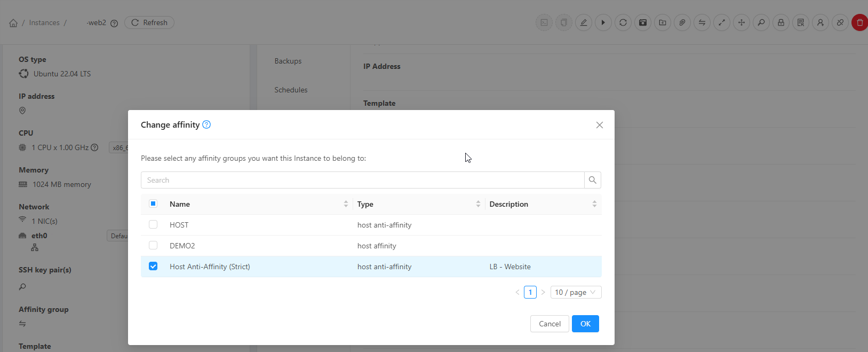This screenshot has width=868, height=352.
Task: Click the red Destroy instance trash icon
Action: pyautogui.click(x=859, y=22)
